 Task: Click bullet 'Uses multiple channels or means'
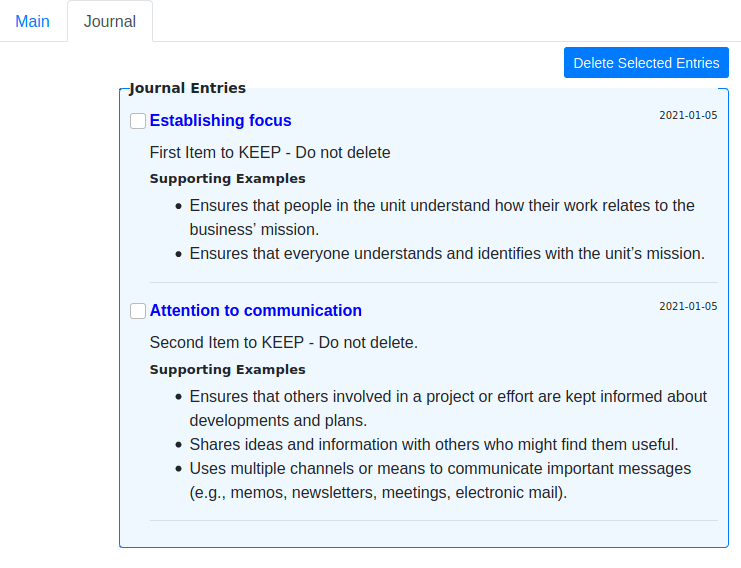pos(440,481)
